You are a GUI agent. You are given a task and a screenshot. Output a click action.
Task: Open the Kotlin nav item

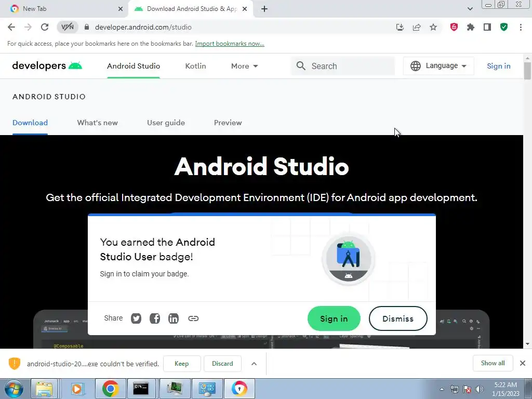point(195,66)
